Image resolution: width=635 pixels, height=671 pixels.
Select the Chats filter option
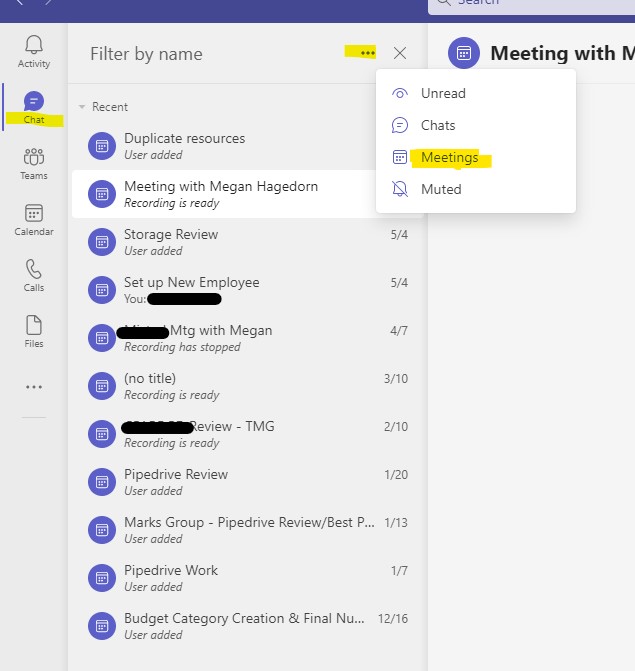pyautogui.click(x=438, y=125)
